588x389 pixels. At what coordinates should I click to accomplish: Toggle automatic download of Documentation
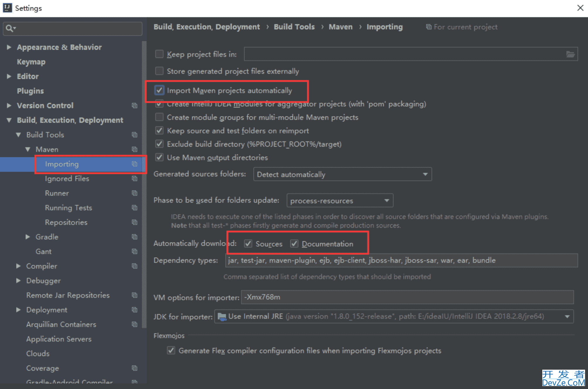294,244
